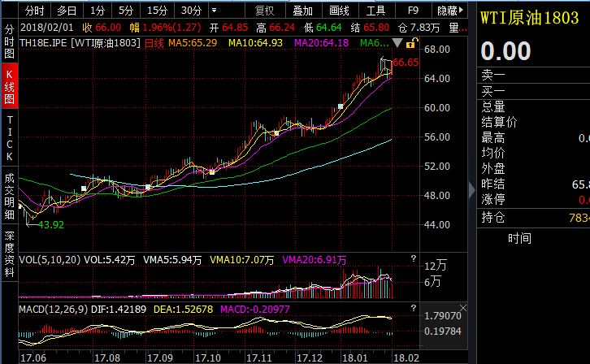Viewport: 590px width, 364px height.
Task: Select the K线图 sidebar view
Action: [10, 86]
